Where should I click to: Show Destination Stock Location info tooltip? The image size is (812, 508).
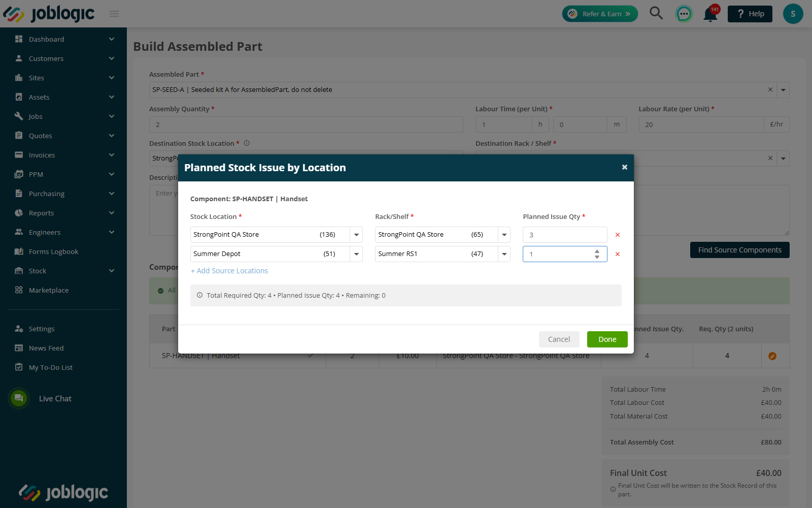pos(247,143)
